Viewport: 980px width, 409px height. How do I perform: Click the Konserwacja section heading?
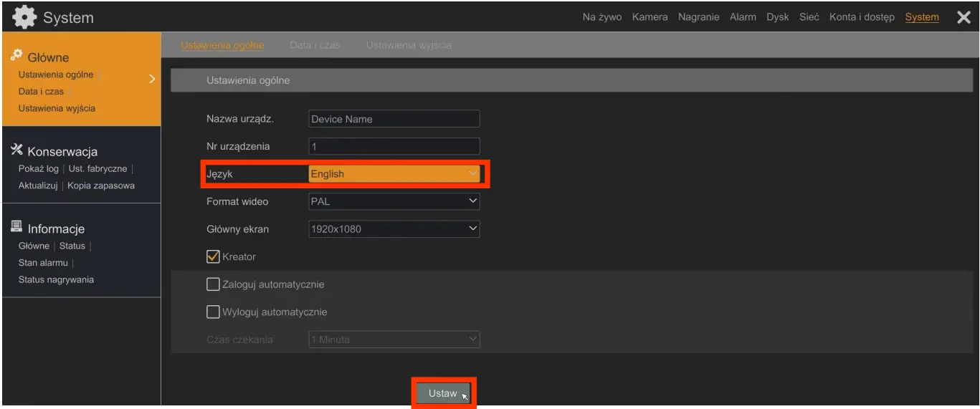62,151
